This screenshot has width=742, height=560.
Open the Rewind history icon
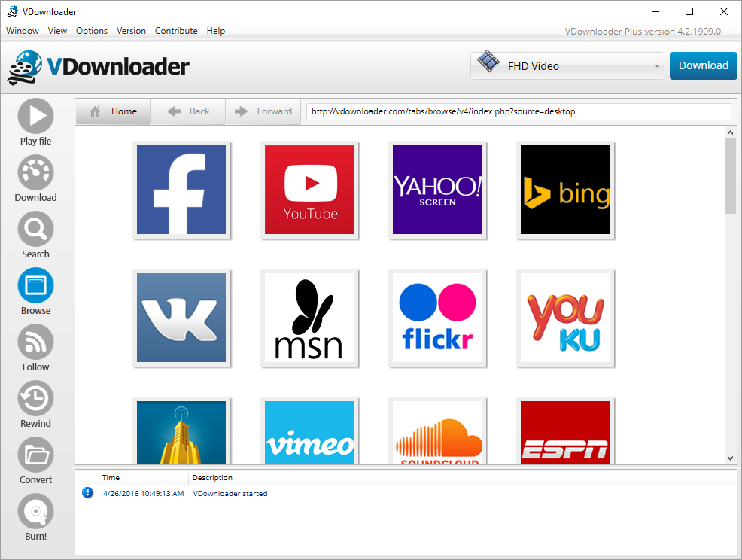(x=35, y=398)
